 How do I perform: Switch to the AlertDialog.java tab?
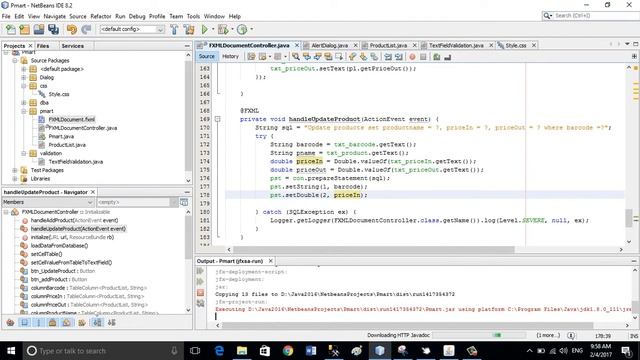pos(329,45)
